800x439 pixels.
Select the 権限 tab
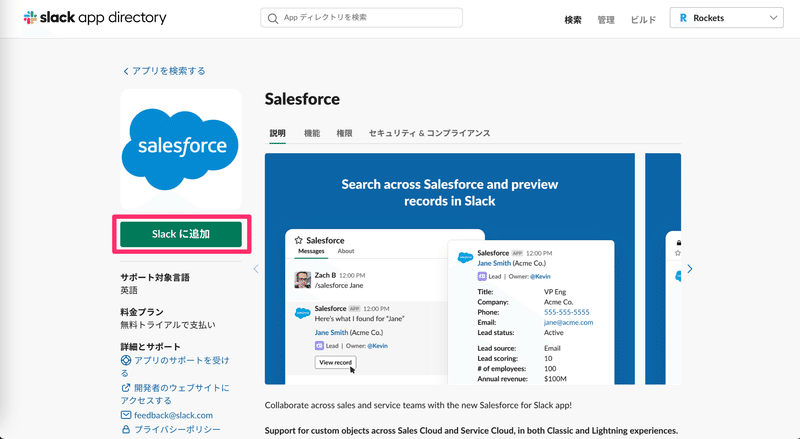pos(344,133)
